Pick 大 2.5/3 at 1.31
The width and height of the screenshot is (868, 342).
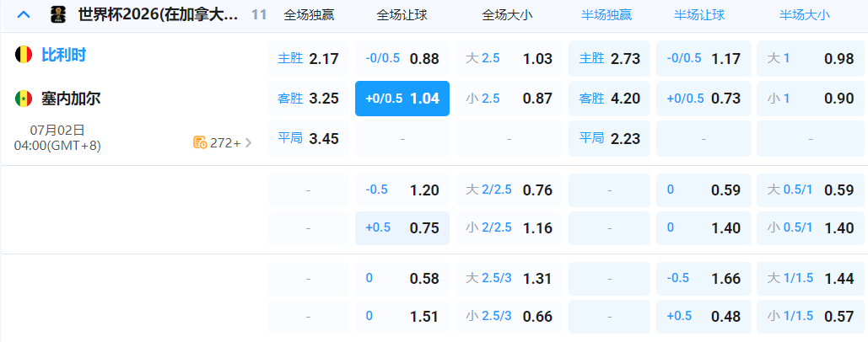[509, 279]
